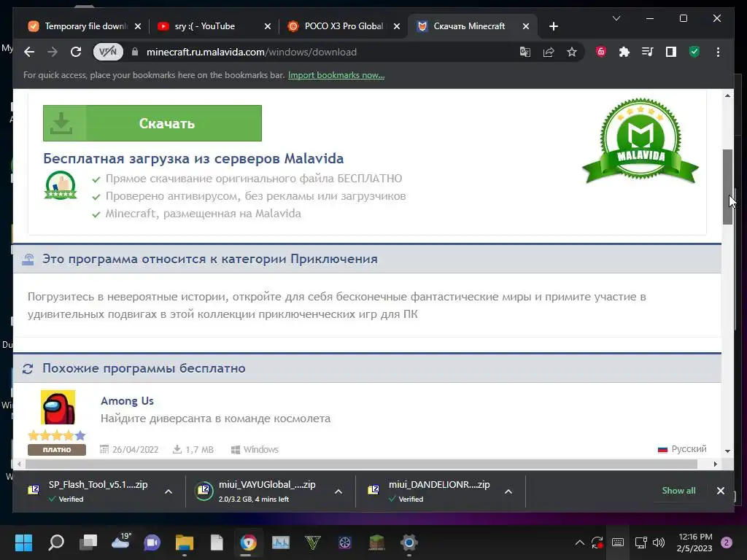
Task: Close the YouTube tab
Action: pos(268,26)
